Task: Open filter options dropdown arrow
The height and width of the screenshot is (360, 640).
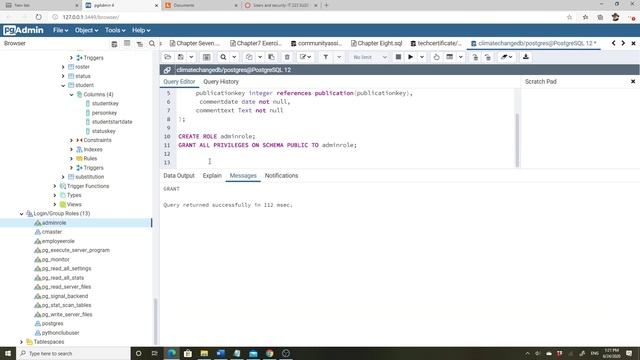Action: click(339, 57)
